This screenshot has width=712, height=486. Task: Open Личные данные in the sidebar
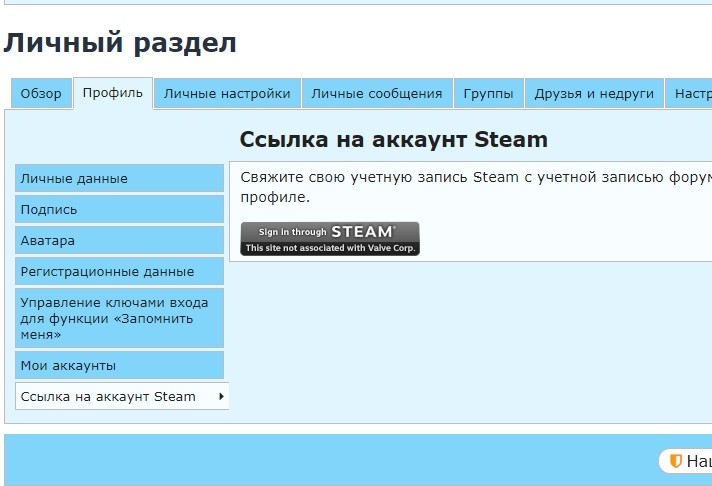click(x=119, y=179)
